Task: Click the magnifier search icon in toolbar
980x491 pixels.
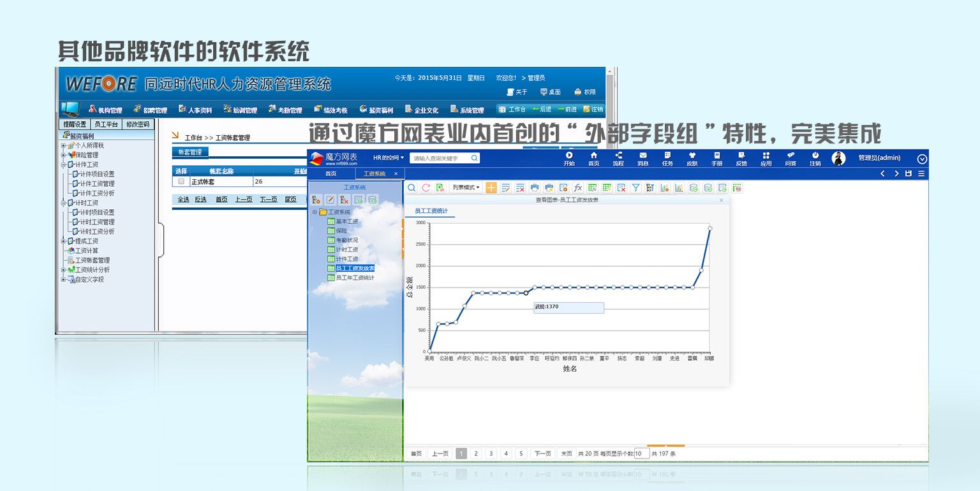Action: [x=412, y=187]
